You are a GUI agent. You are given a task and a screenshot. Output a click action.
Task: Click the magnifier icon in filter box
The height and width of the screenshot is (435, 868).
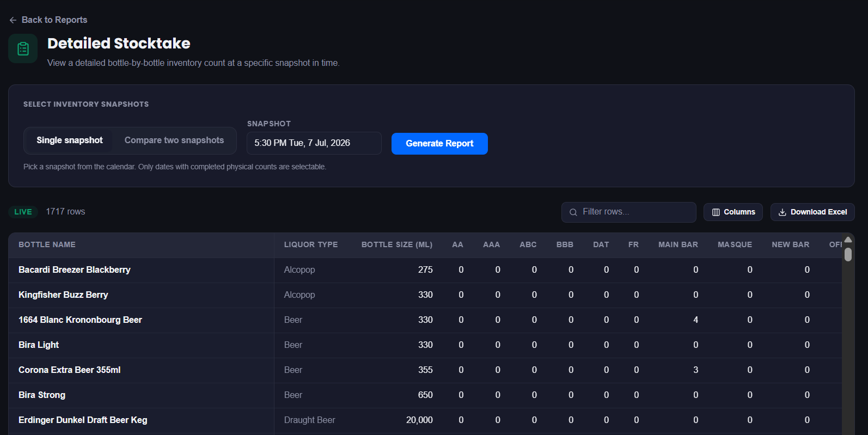573,212
